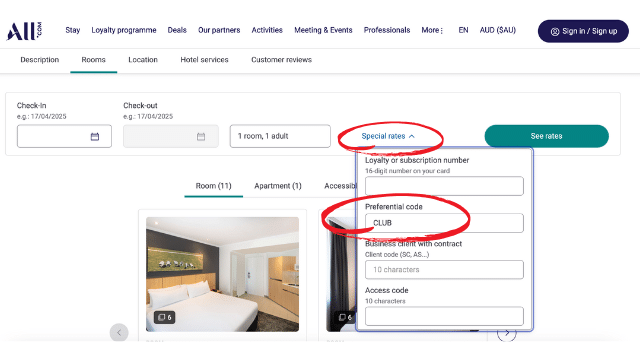Focus the Check-out date field
Viewport: 640px width, 360px height.
tap(171, 136)
